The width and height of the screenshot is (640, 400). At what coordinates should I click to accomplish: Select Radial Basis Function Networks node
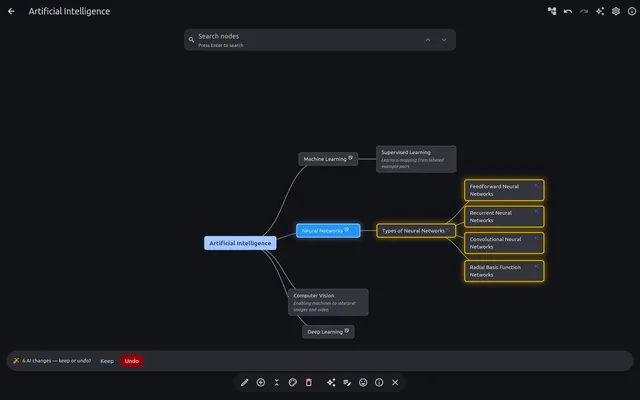[504, 271]
